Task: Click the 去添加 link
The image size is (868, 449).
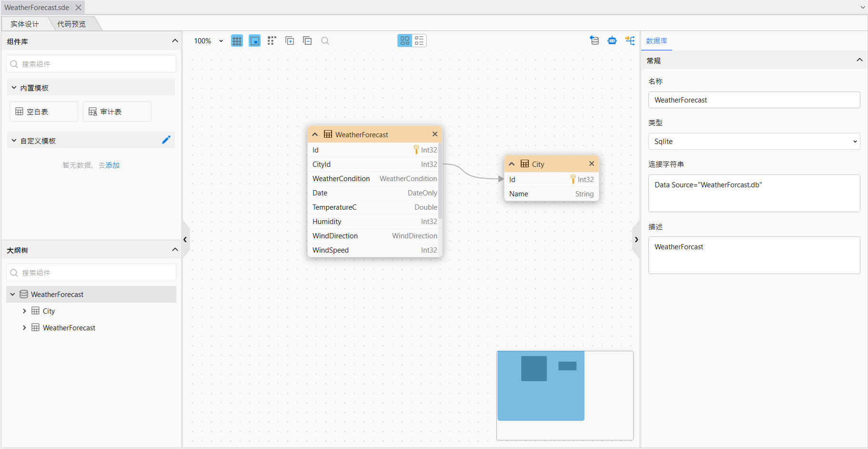Action: (x=109, y=165)
